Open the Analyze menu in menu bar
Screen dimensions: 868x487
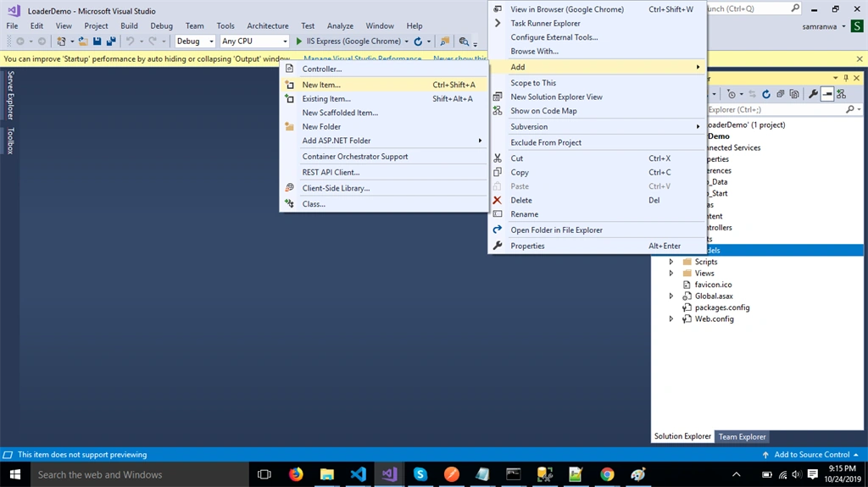click(340, 26)
